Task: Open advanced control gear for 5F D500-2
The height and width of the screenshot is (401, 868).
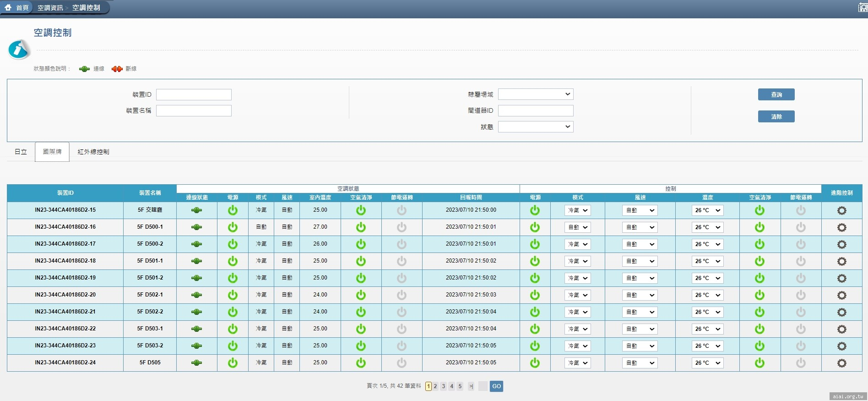Action: coord(841,244)
